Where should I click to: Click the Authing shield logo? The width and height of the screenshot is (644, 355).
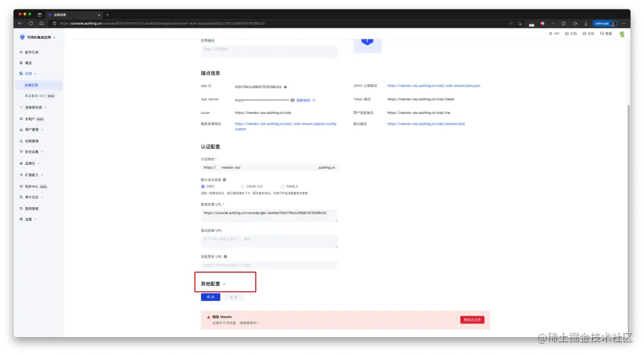pos(22,37)
